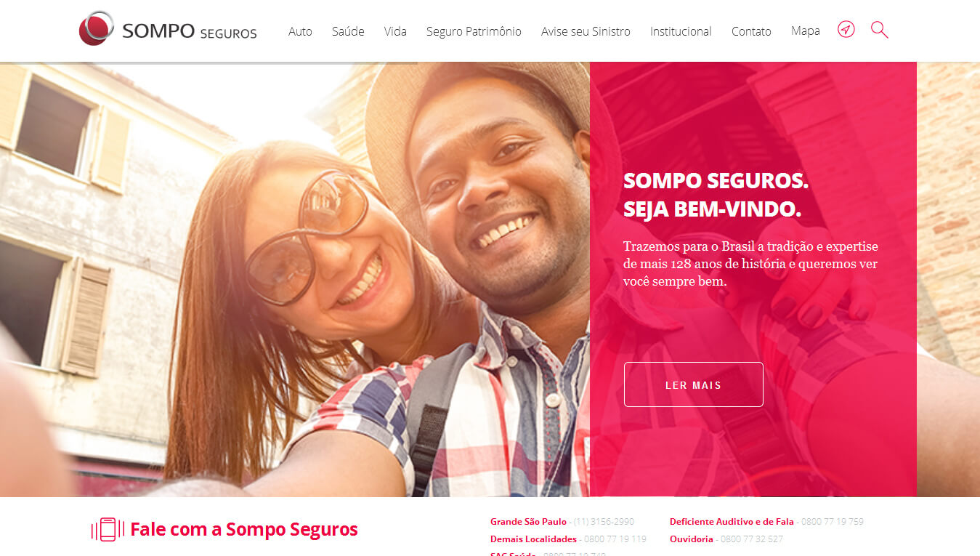Click the Sompo Seguros Seja Bem-Vindo headline
Image resolution: width=980 pixels, height=556 pixels.
pyautogui.click(x=716, y=195)
